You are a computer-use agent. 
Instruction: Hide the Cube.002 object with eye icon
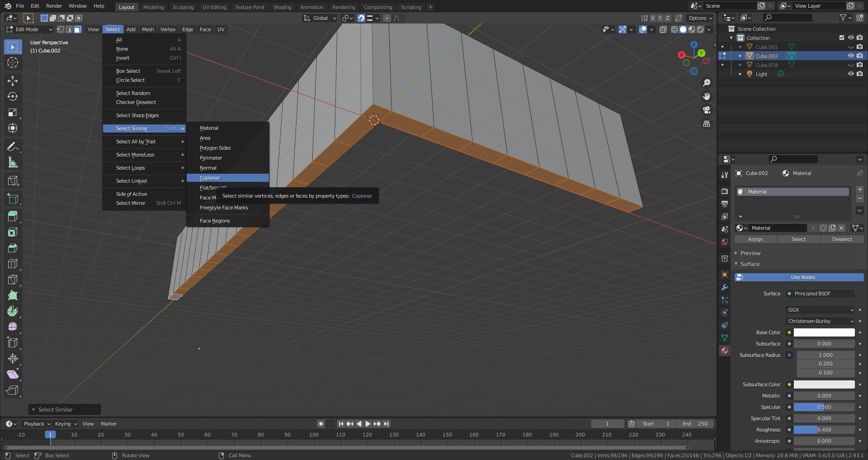click(850, 56)
